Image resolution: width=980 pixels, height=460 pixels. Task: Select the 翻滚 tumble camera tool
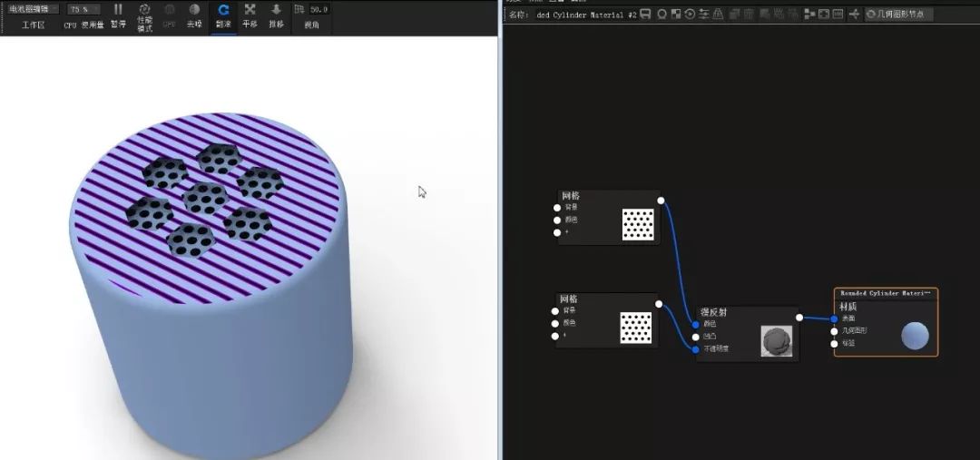click(223, 15)
